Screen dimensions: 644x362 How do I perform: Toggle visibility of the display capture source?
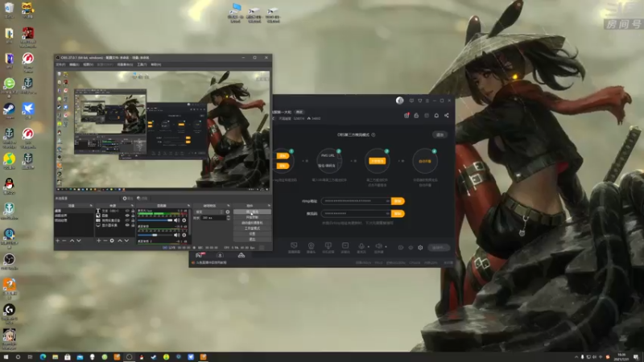127,225
